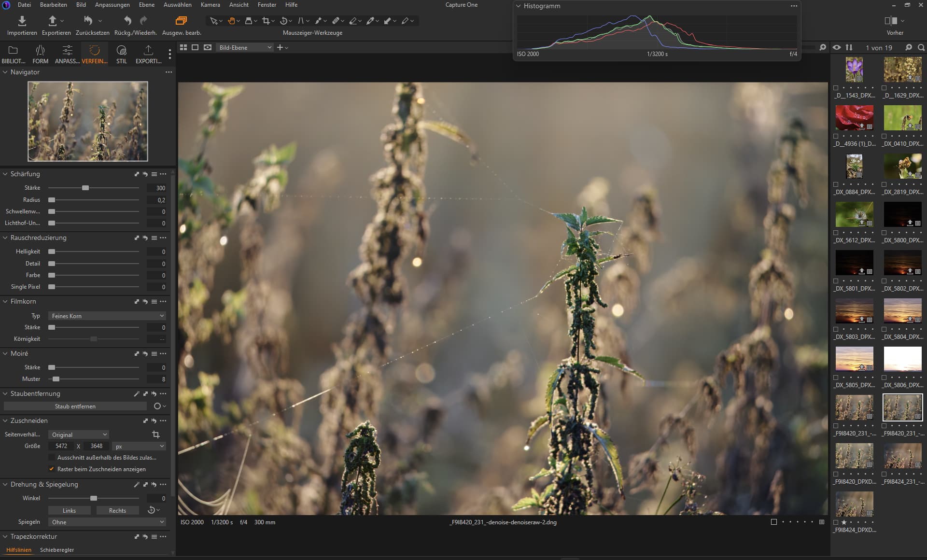Click the Rechts rotate button
The width and height of the screenshot is (927, 560).
click(117, 511)
